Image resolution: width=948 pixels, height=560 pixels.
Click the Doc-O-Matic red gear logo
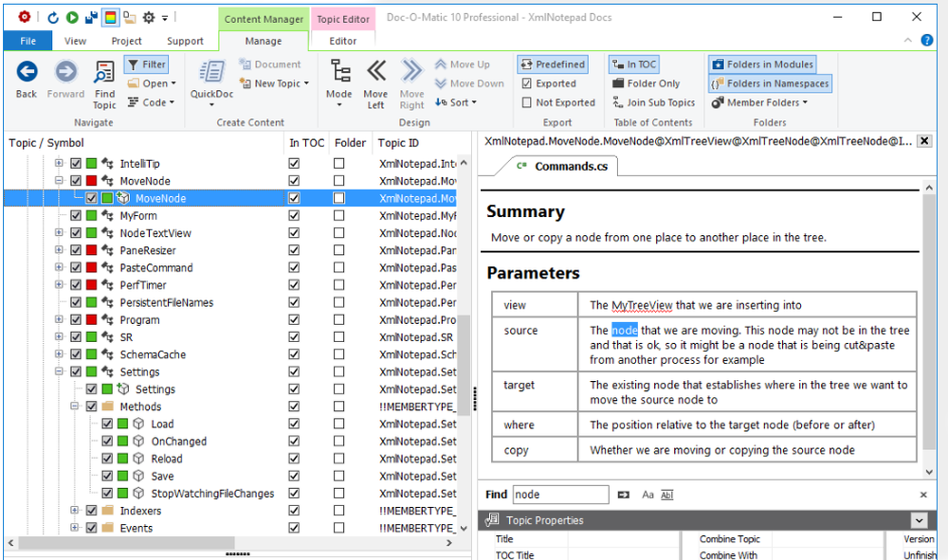(25, 17)
